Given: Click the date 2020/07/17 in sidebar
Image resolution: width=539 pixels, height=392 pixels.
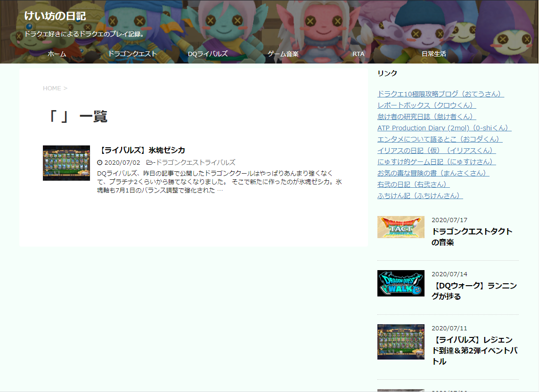Looking at the screenshot, I should (x=449, y=220).
